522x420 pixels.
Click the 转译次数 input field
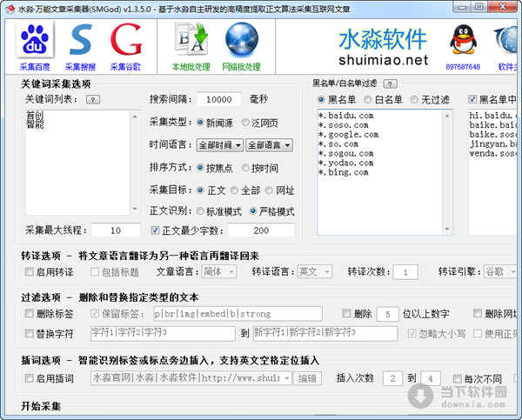point(405,272)
